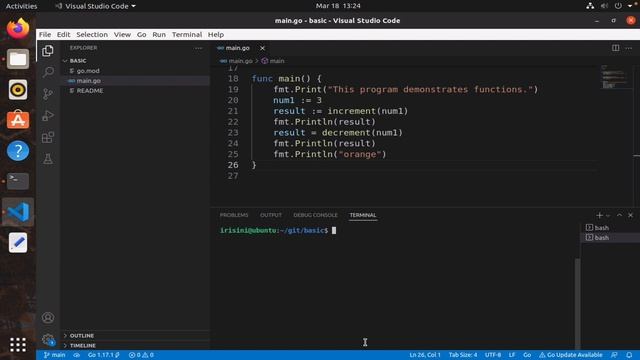Click the feedback icon in status bar
The width and height of the screenshot is (640, 360).
click(x=614, y=355)
